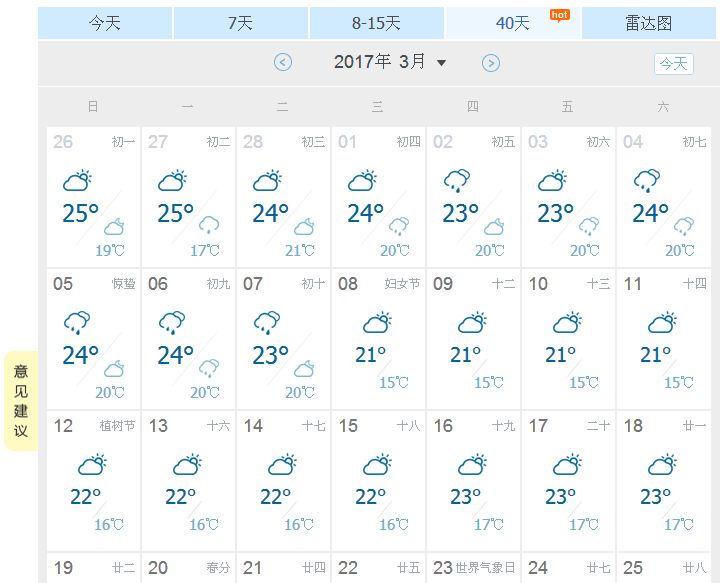Viewport: 724px width, 583px height.
Task: Click the rain cloud icon on day 04
Action: click(x=647, y=180)
